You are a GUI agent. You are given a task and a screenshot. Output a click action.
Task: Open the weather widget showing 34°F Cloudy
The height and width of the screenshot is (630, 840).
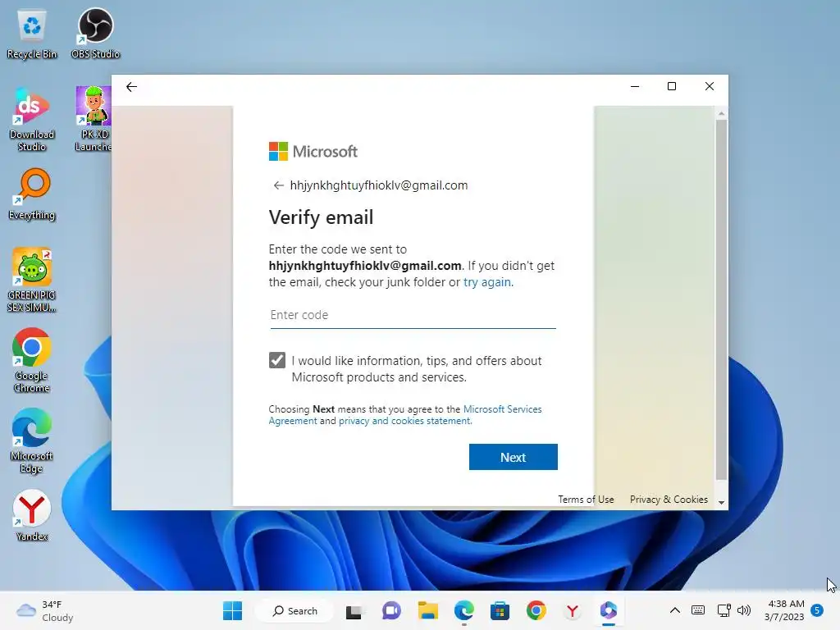pyautogui.click(x=45, y=610)
